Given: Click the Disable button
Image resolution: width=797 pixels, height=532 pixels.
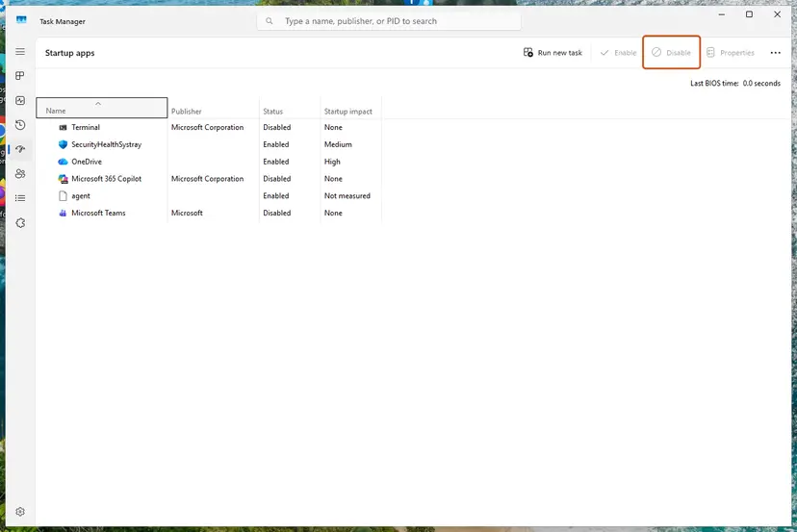Looking at the screenshot, I should point(672,53).
